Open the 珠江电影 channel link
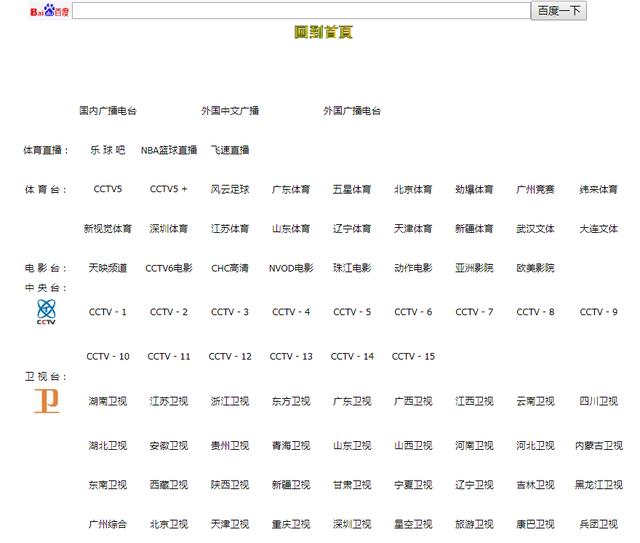Screen dimensions: 640x543 (352, 268)
